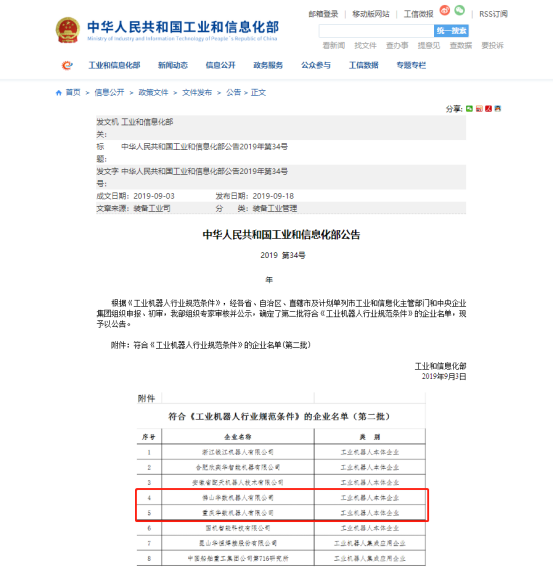Click the home icon in breadcrumb
Viewport: 554px width, 572px height.
pos(58,93)
